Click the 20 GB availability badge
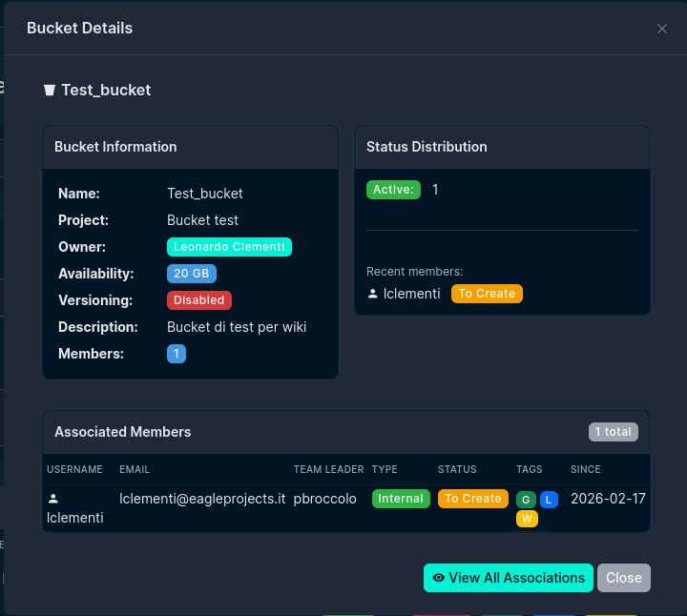 tap(192, 274)
